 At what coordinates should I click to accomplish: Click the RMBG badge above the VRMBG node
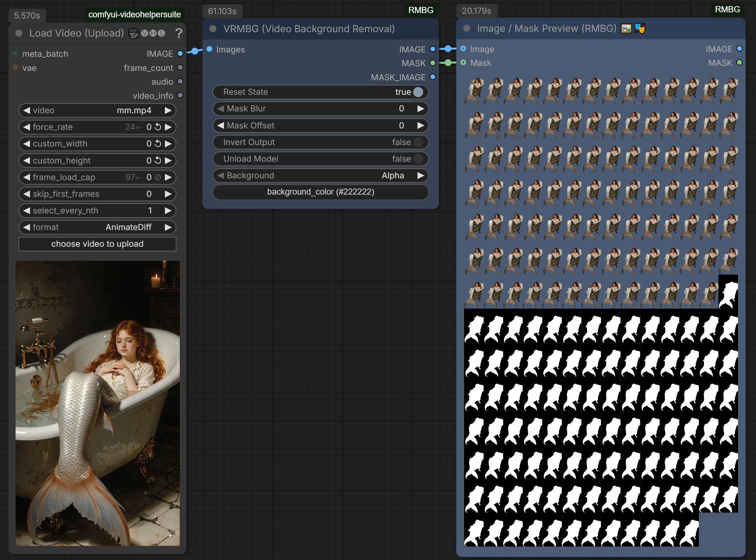tap(421, 10)
